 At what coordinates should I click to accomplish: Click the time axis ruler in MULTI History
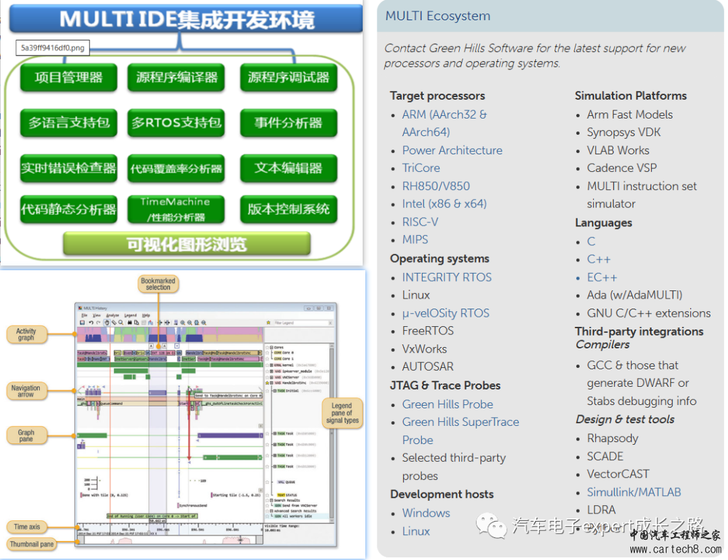click(x=170, y=528)
